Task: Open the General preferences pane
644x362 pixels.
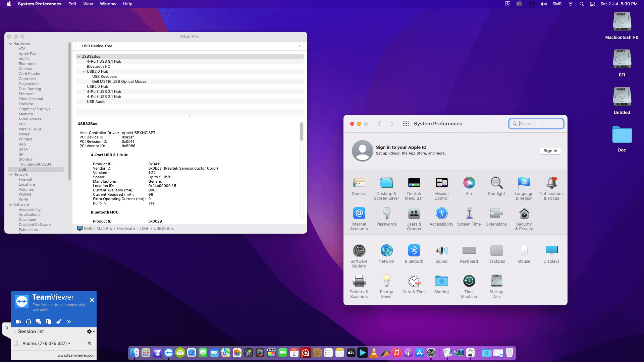Action: (359, 183)
